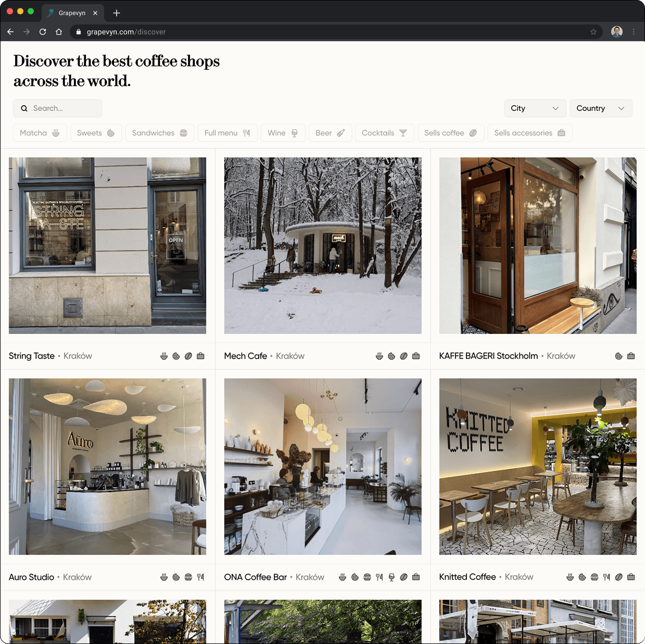This screenshot has height=644, width=645.
Task: Open the String Taste listing title
Action: tap(32, 356)
